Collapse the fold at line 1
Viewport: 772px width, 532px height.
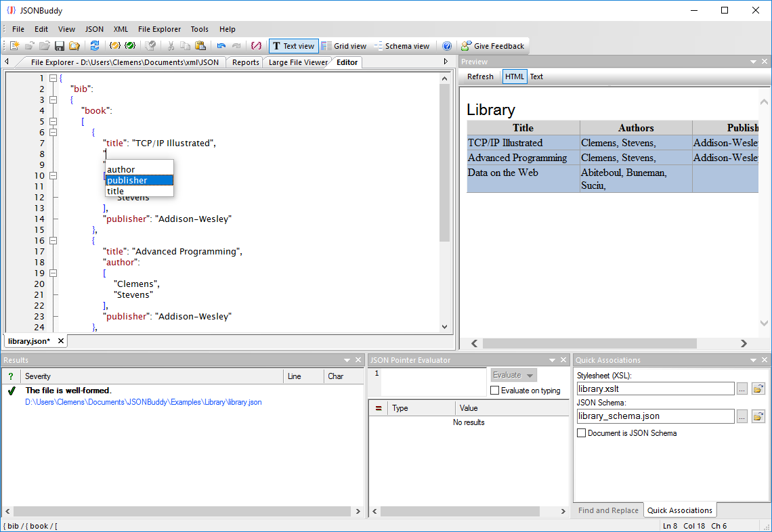coord(53,78)
